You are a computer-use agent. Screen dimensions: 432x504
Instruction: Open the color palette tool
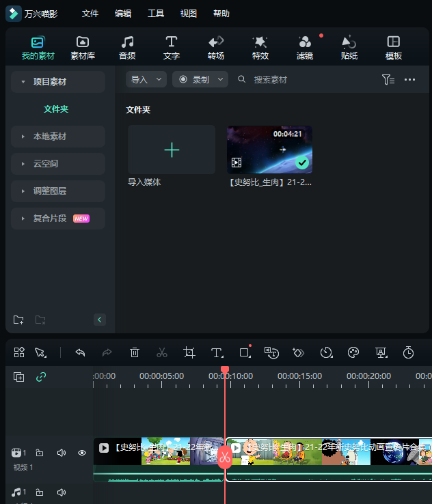[353, 352]
